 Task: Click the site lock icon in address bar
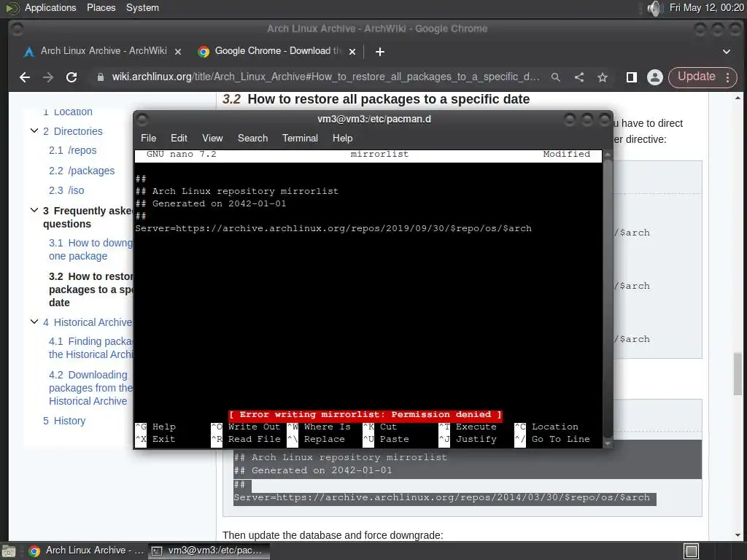(x=101, y=77)
